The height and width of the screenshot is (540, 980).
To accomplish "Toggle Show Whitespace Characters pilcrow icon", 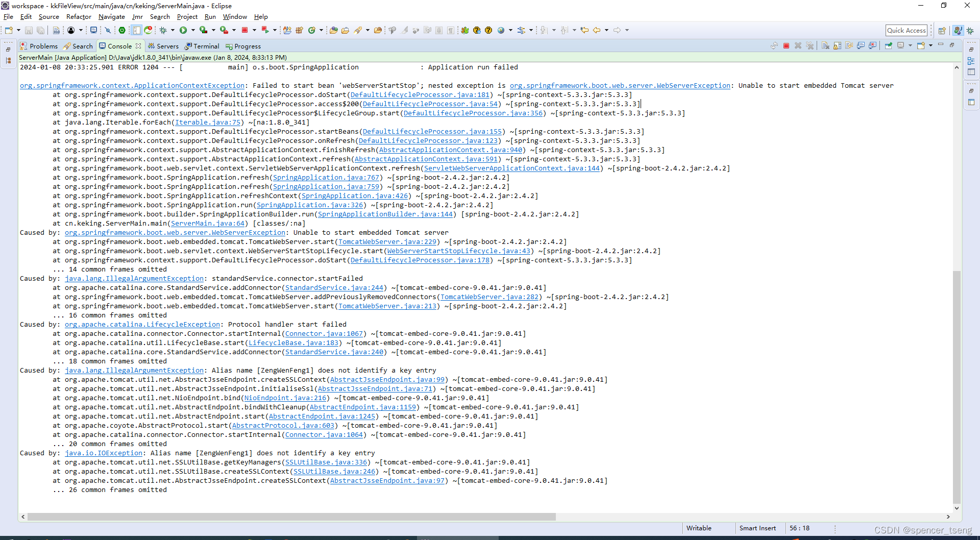I will [x=451, y=30].
